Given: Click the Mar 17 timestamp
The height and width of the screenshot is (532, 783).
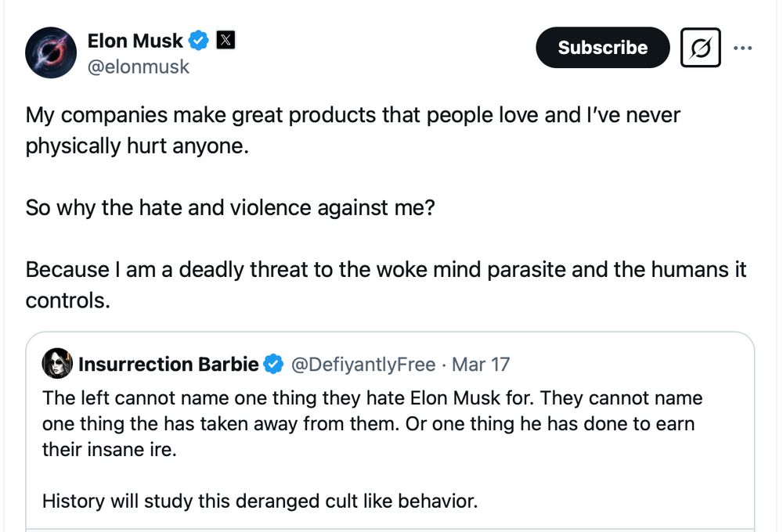Looking at the screenshot, I should coord(481,364).
